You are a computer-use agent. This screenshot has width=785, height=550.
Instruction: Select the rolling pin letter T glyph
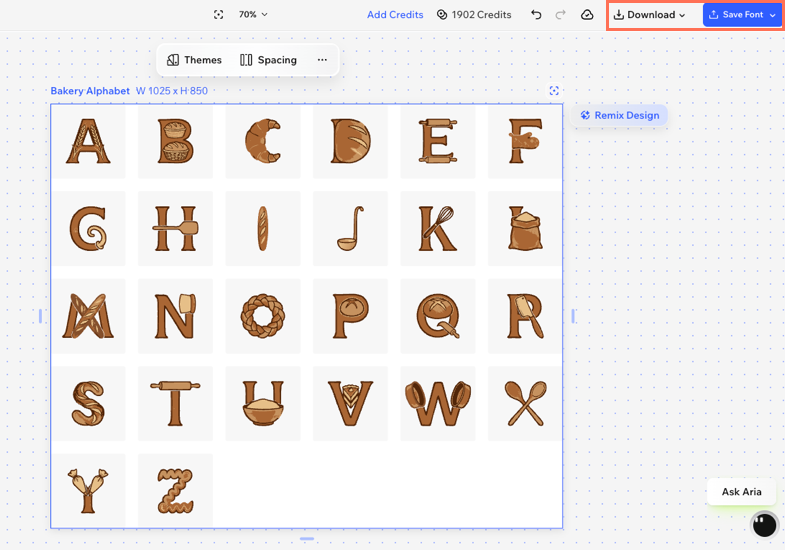(x=175, y=404)
